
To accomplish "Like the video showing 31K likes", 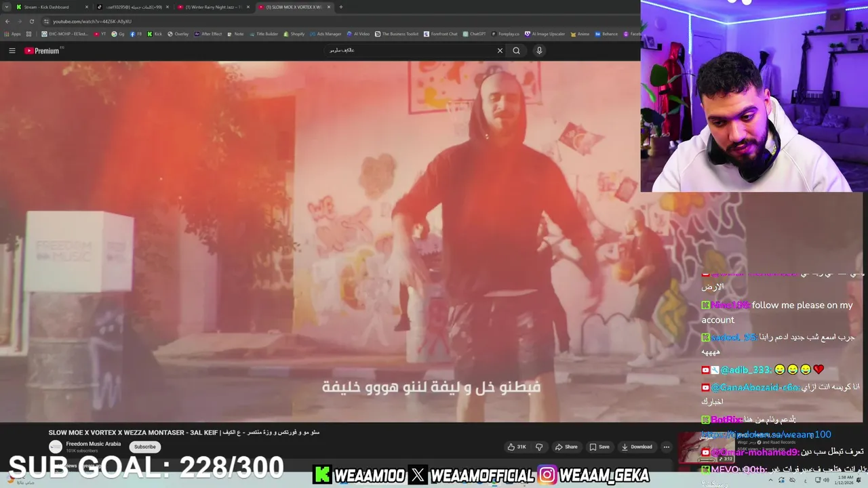I will click(x=517, y=447).
